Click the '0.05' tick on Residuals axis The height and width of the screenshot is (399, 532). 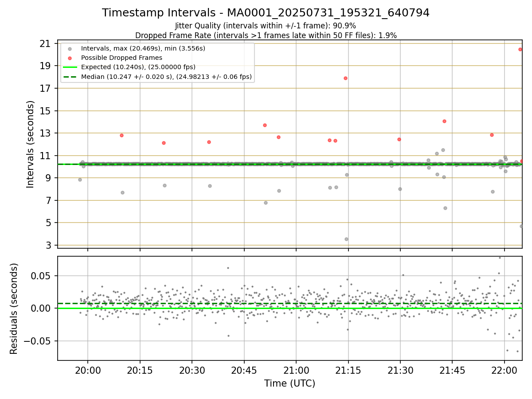41,276
